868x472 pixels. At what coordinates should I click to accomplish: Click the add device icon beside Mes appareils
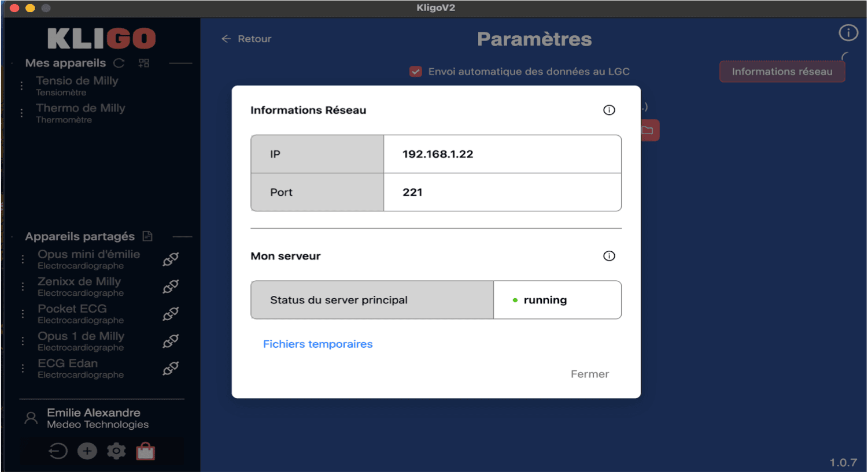click(143, 63)
